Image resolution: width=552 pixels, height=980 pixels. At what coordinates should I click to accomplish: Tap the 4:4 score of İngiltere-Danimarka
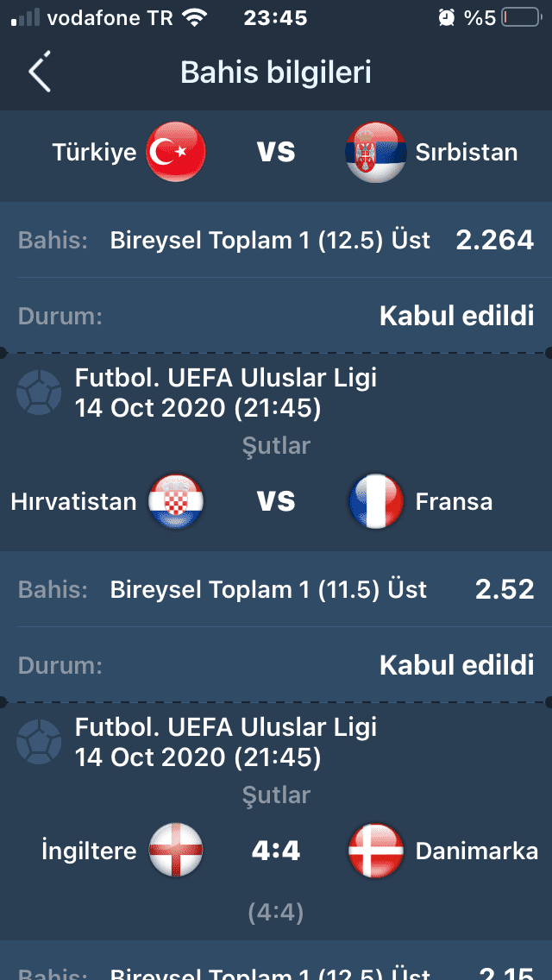[x=276, y=851]
